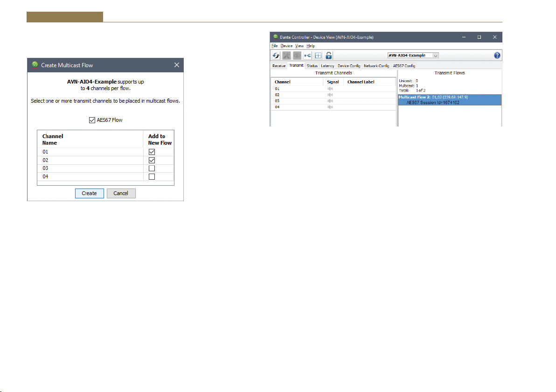556x392 pixels.
Task: Click the signal speaker icon for channel 03
Action: tap(330, 101)
